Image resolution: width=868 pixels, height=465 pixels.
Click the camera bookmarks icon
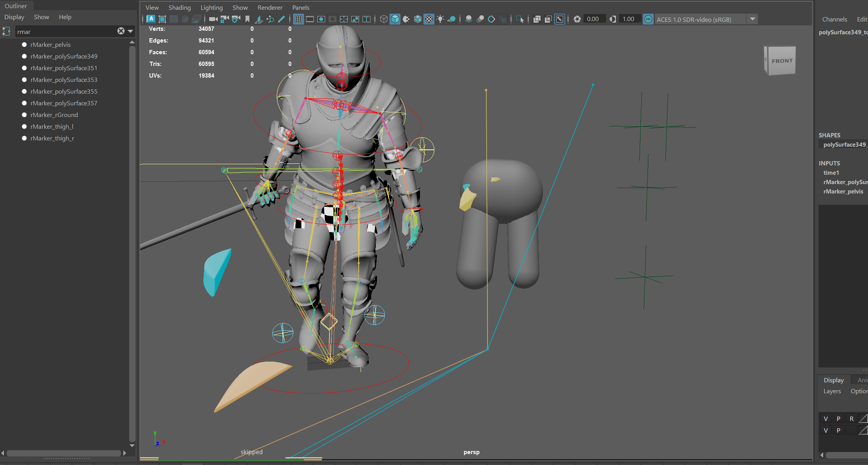pyautogui.click(x=247, y=19)
